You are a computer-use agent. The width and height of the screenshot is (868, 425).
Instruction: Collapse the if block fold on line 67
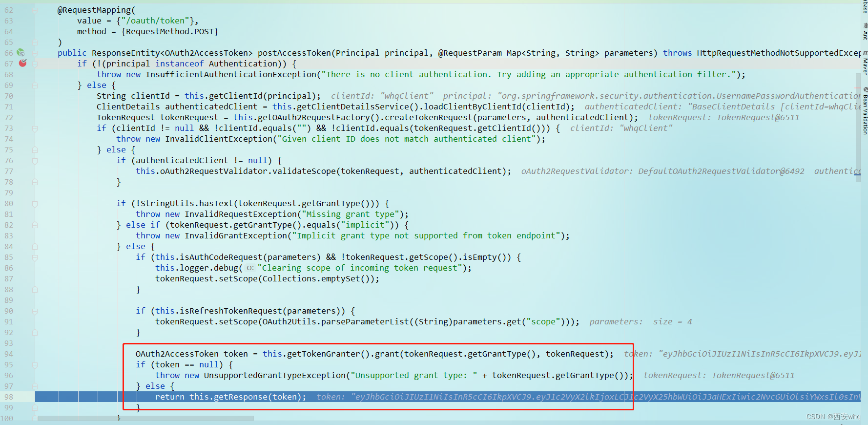coord(35,64)
